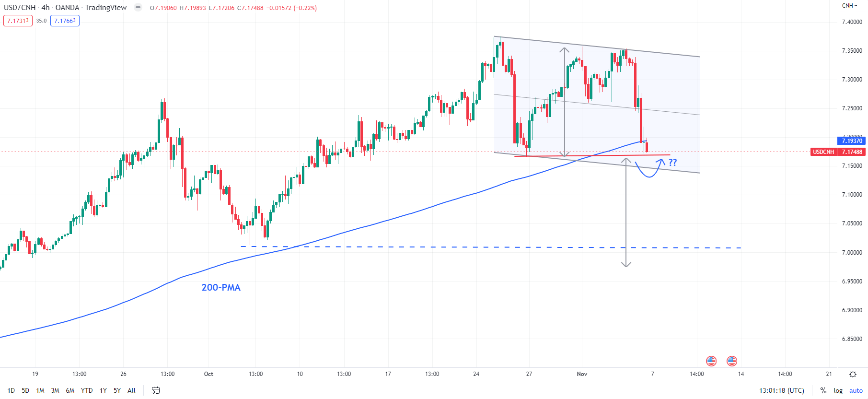Viewport: 868px width, 399px height.
Task: Toggle log scale mode
Action: point(838,390)
